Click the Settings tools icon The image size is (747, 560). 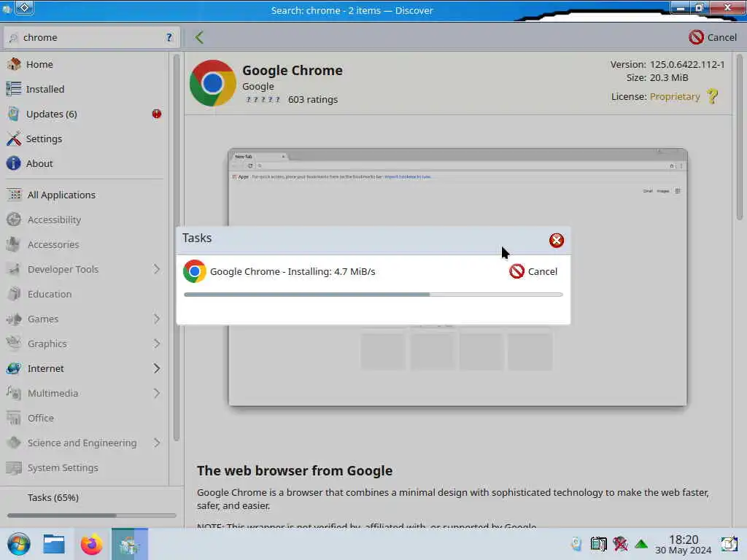pos(14,138)
